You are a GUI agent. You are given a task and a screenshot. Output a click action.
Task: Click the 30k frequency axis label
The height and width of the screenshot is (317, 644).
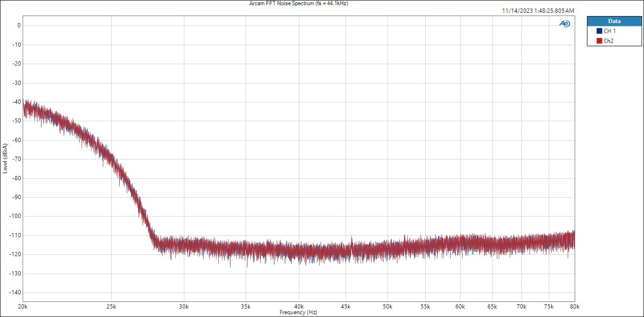[x=184, y=306]
